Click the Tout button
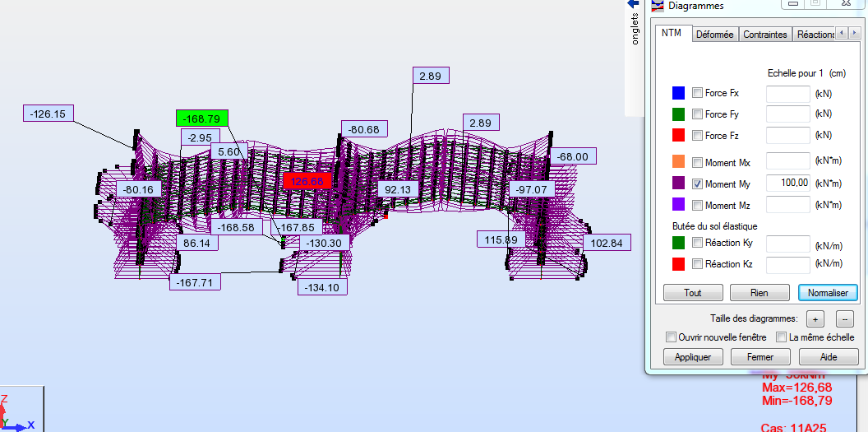This screenshot has width=868, height=432. click(x=693, y=292)
